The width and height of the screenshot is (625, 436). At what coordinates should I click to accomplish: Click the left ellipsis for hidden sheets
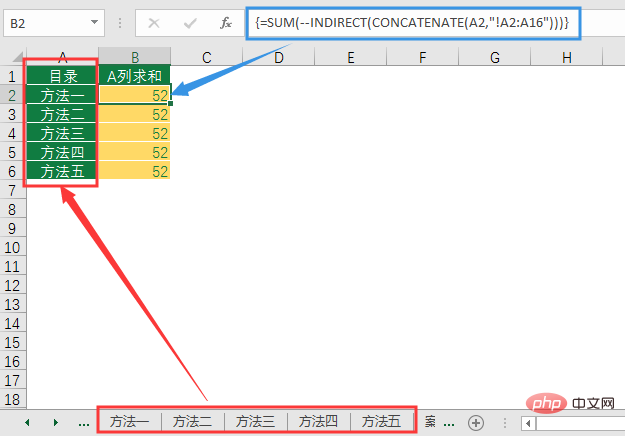(x=84, y=423)
